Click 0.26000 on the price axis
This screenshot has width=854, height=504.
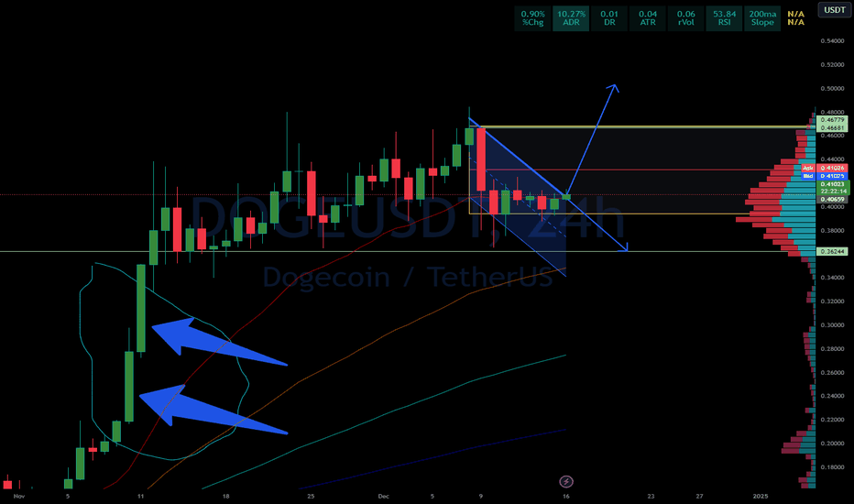pos(832,373)
